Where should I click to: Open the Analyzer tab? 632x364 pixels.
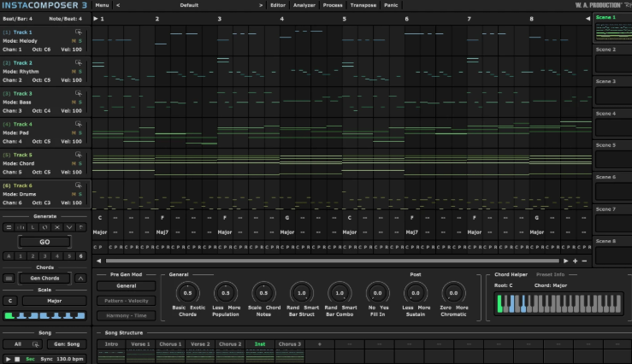coord(304,5)
